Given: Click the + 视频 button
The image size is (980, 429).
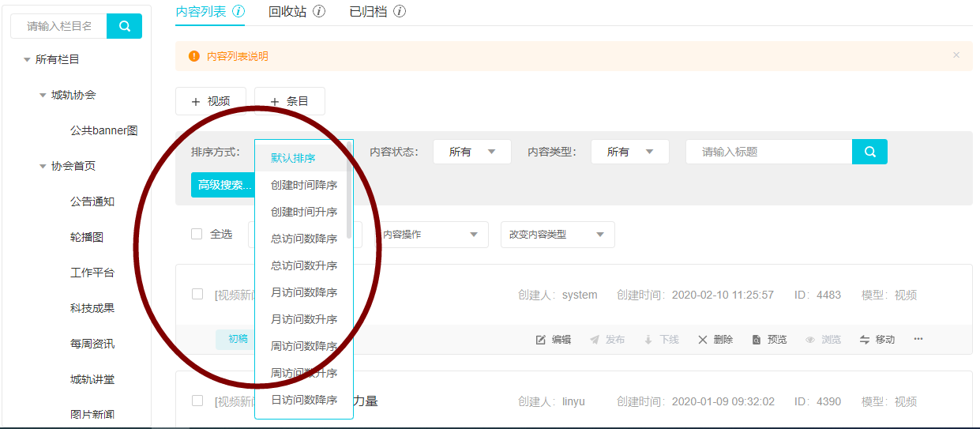Looking at the screenshot, I should click(211, 101).
